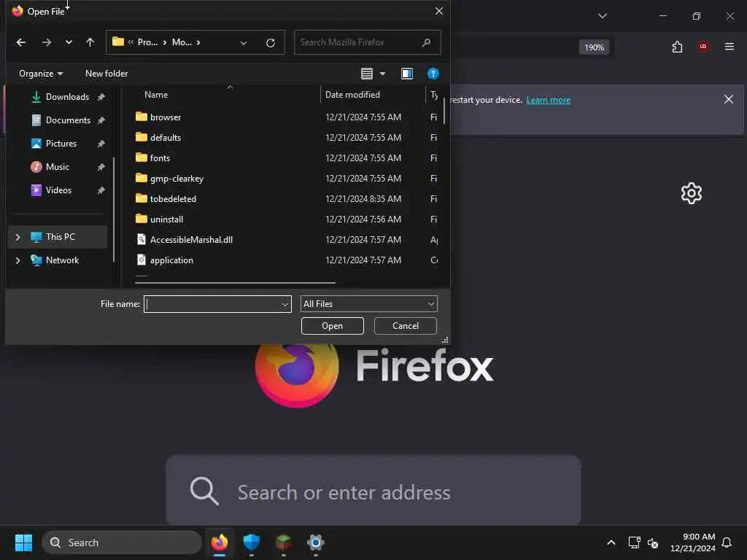
Task: Expand the This PC tree node
Action: pos(18,237)
